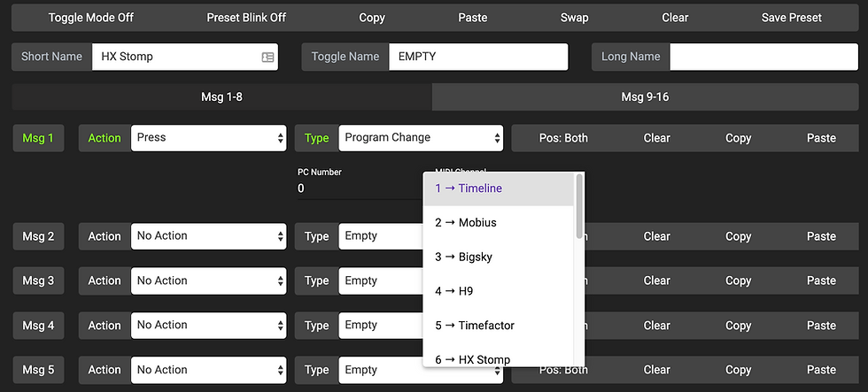
Task: Click Paste for Msg 4
Action: 821,326
